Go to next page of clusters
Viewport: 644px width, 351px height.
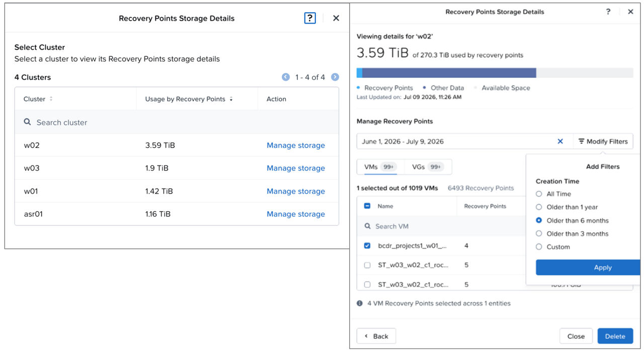335,77
